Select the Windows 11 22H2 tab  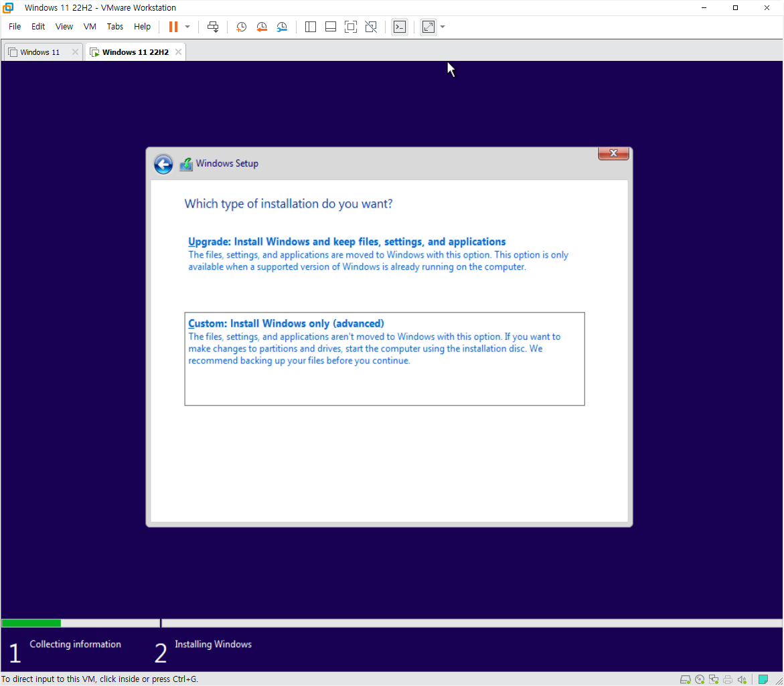point(135,52)
